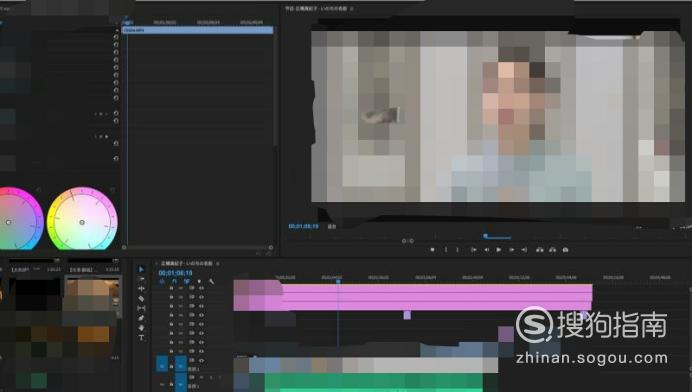Screen dimensions: 692x392
Task: Add marker from the timeline header
Action: [199, 281]
